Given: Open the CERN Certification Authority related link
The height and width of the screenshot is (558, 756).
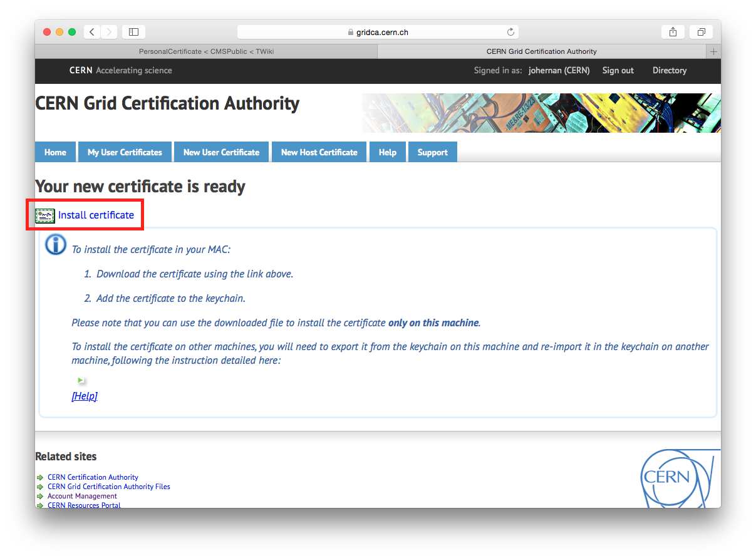Looking at the screenshot, I should click(x=93, y=477).
